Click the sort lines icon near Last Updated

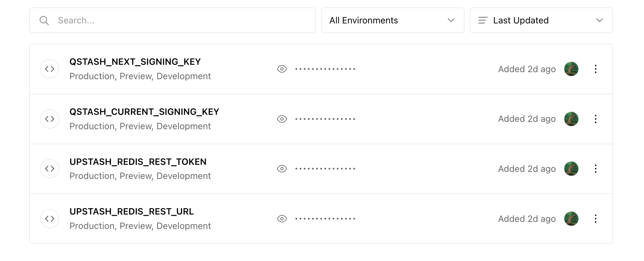coord(483,21)
